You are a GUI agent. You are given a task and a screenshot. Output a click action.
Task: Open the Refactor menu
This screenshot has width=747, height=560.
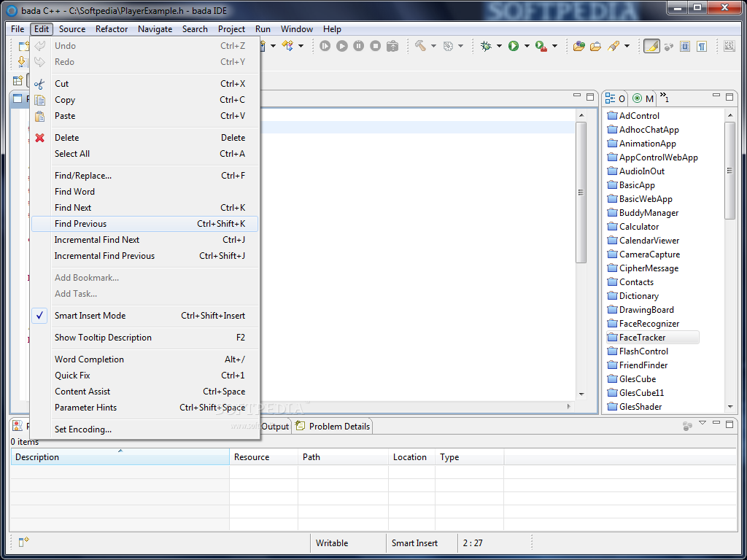[x=112, y=29]
